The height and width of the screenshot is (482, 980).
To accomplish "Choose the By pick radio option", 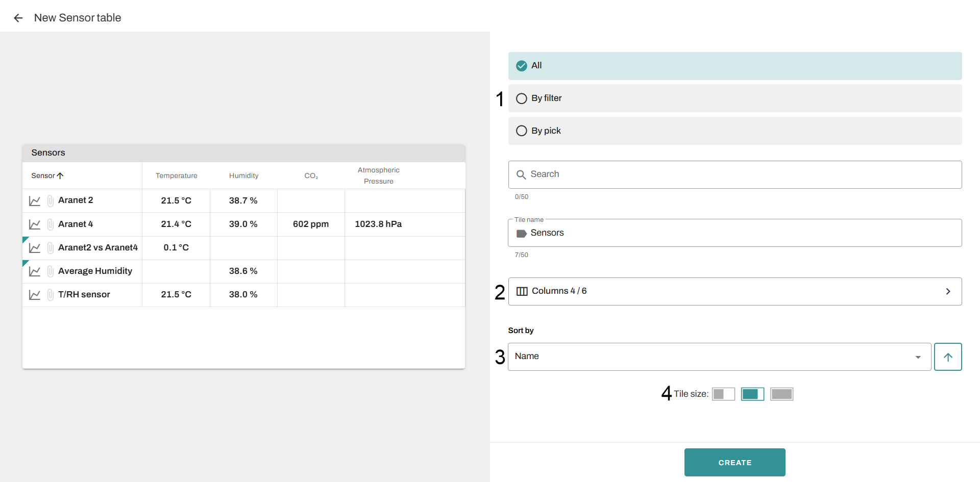I will click(521, 131).
